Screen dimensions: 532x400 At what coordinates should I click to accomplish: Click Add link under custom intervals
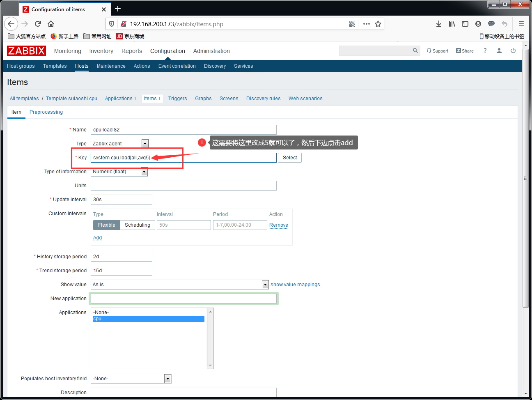(x=97, y=238)
